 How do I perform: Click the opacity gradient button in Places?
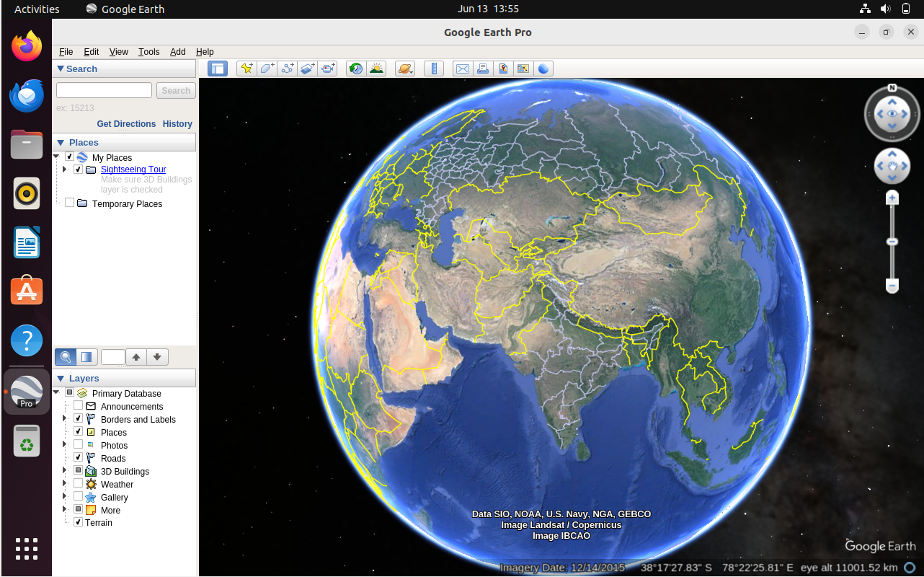pos(86,356)
